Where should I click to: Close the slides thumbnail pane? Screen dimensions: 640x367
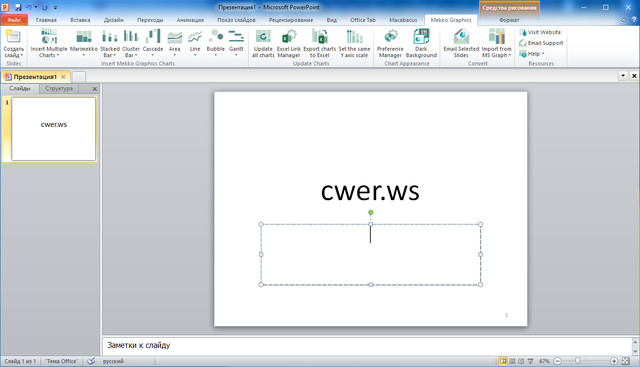tap(95, 89)
